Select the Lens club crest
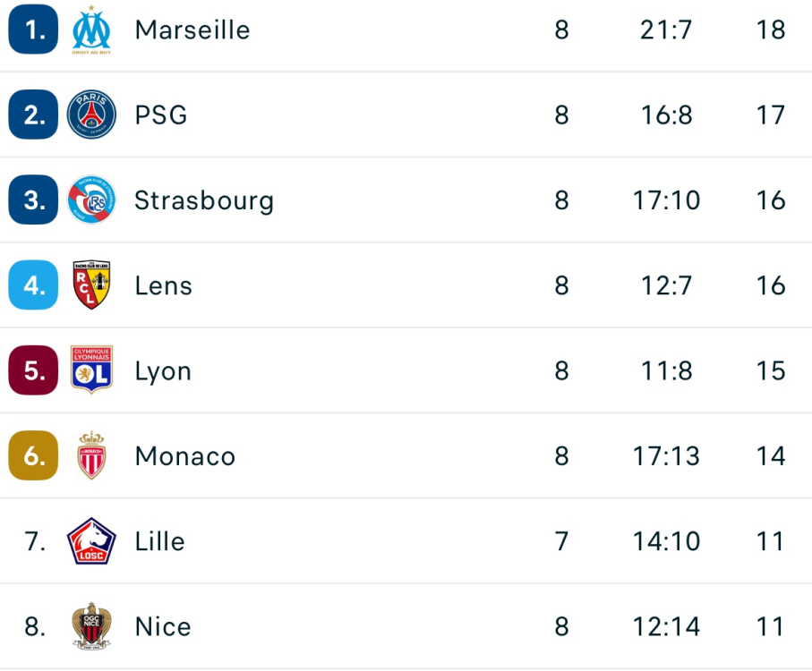The width and height of the screenshot is (812, 671). tap(91, 285)
